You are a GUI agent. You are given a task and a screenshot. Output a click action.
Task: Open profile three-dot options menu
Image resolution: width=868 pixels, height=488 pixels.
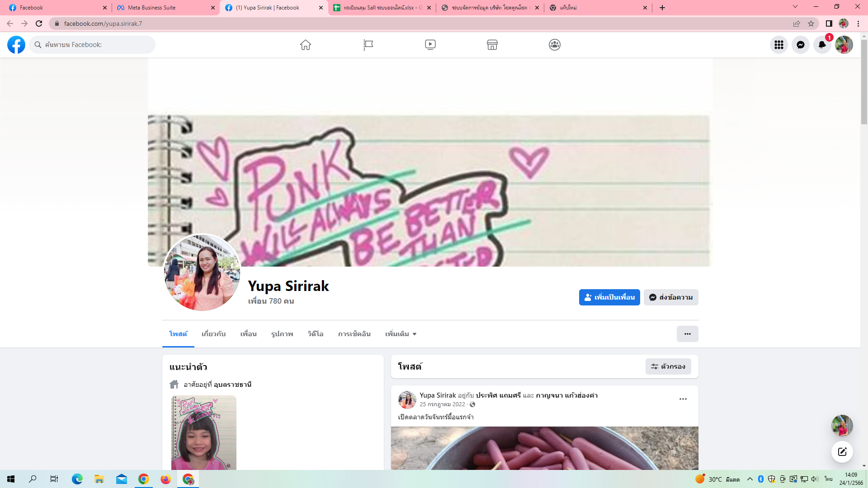click(687, 334)
